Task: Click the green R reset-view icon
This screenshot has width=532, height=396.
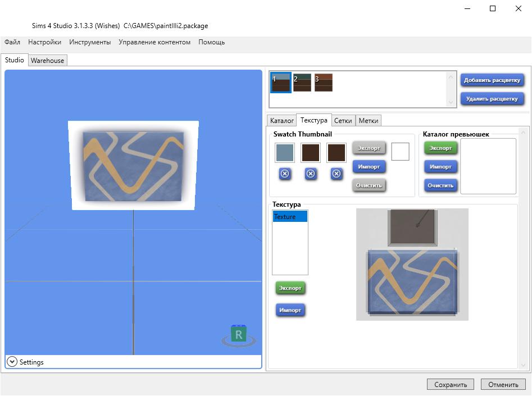Action: [x=239, y=335]
